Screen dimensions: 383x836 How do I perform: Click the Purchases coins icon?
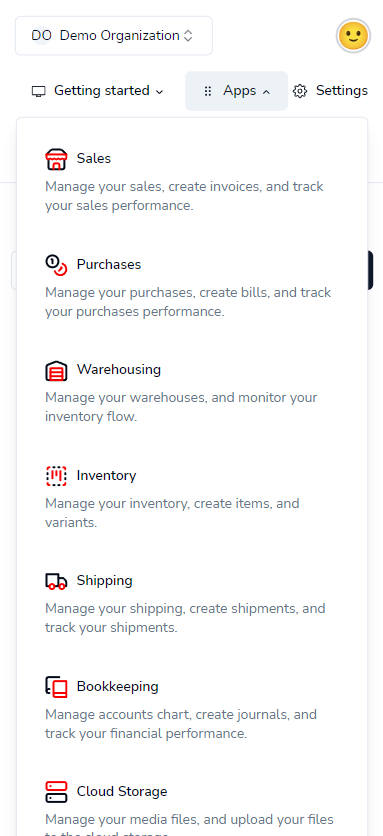pos(56,264)
